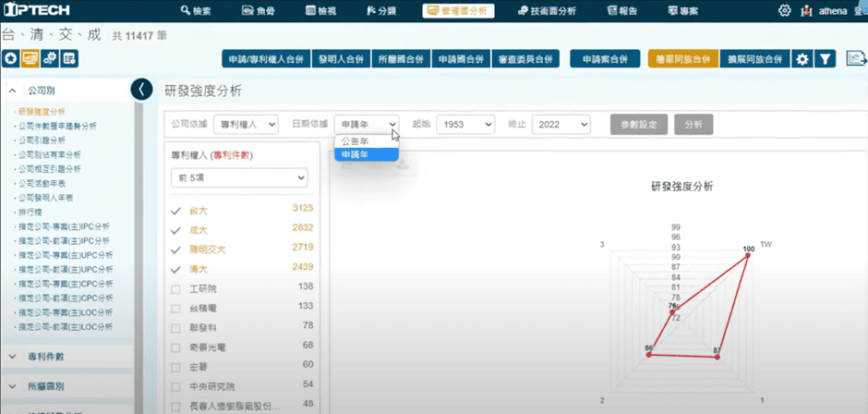The height and width of the screenshot is (414, 868).
Task: Open the 起始 year dropdown showing 1953
Action: pyautogui.click(x=464, y=124)
